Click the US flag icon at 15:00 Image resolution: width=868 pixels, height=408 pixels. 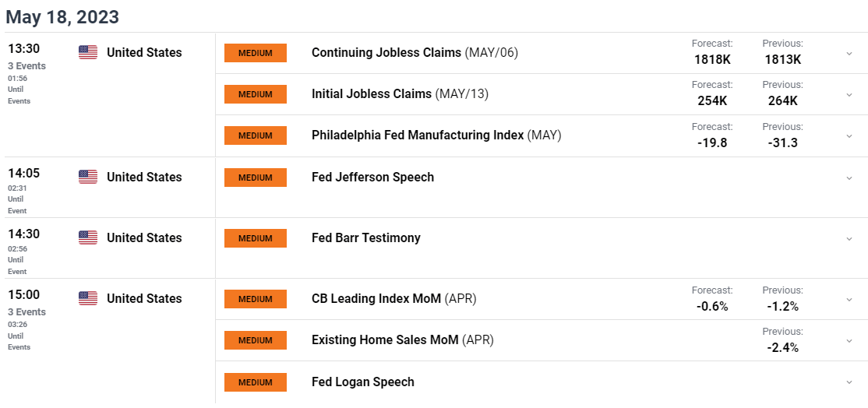(88, 298)
